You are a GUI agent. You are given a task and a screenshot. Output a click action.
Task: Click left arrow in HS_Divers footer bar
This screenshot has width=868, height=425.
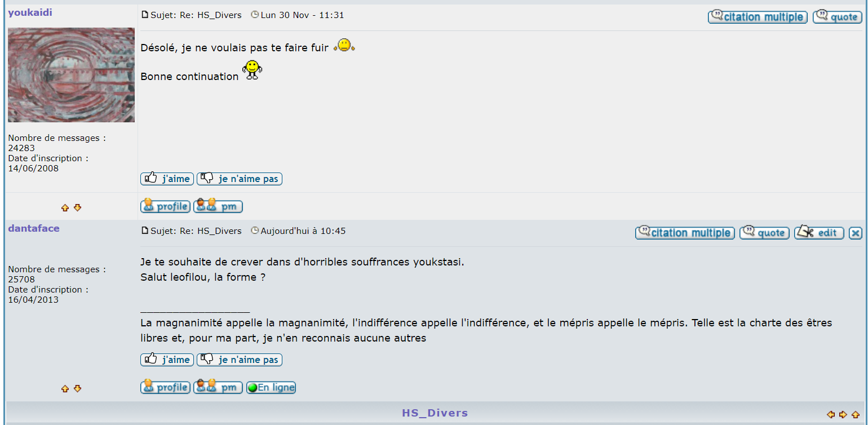click(x=830, y=415)
